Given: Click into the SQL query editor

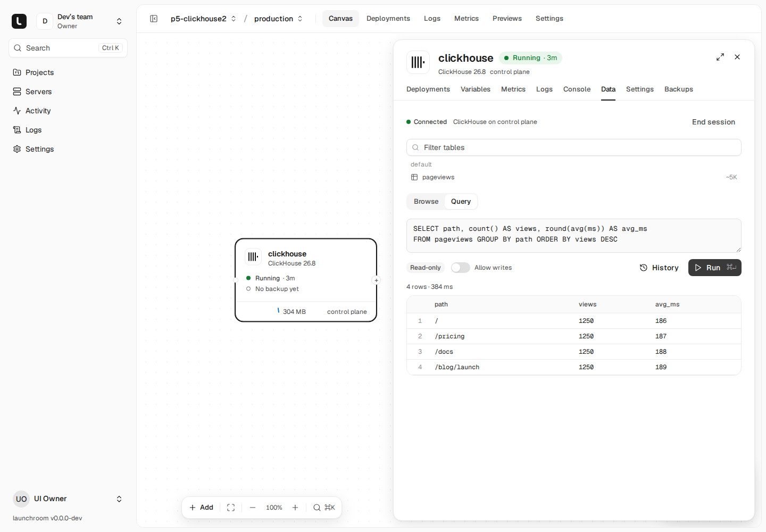Looking at the screenshot, I should tap(574, 236).
